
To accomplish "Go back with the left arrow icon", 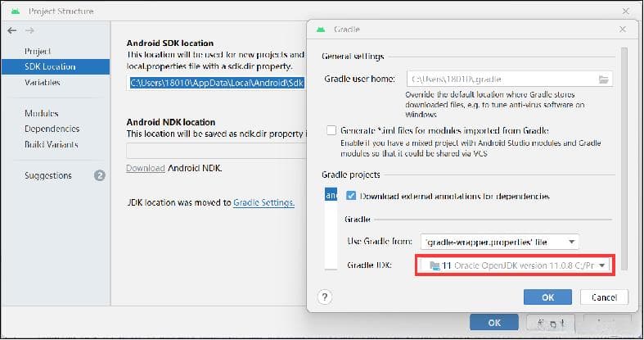I will click(x=12, y=30).
